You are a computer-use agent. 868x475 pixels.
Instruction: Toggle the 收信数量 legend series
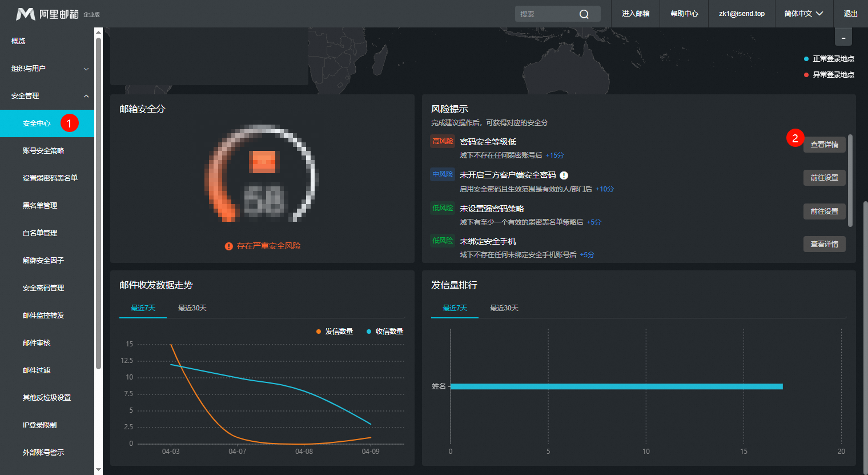click(x=385, y=332)
